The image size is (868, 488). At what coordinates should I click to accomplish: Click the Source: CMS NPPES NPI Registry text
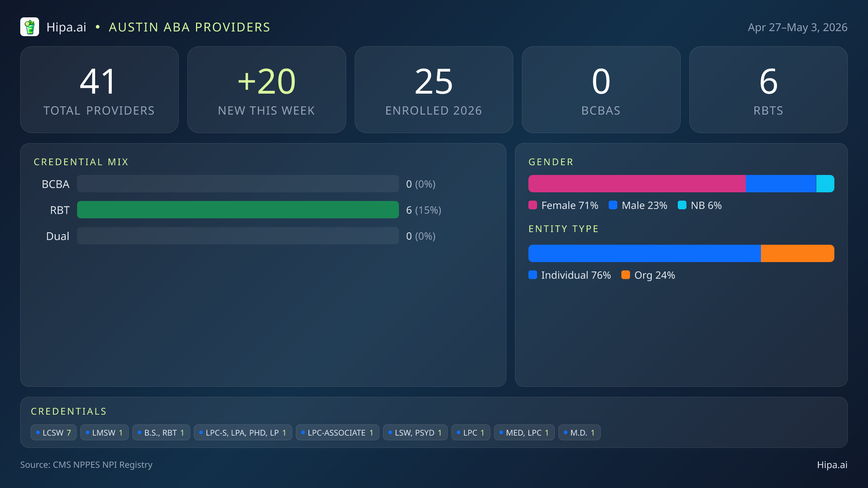[86, 465]
